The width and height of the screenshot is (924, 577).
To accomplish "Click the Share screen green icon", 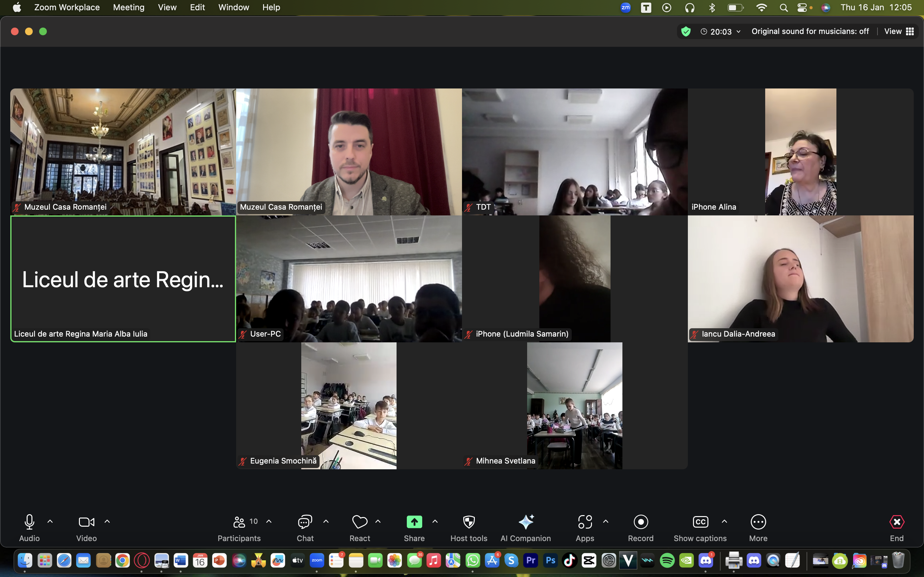I will (414, 522).
